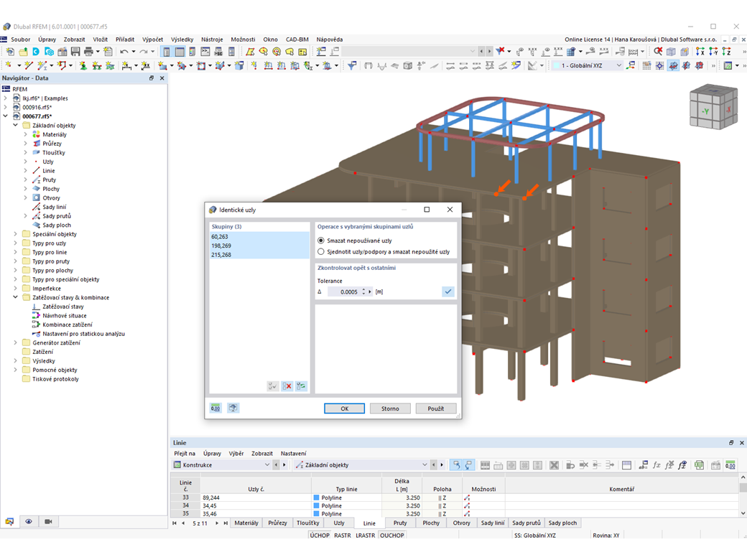Toggle OUCHOP object snap in status bar

click(392, 536)
